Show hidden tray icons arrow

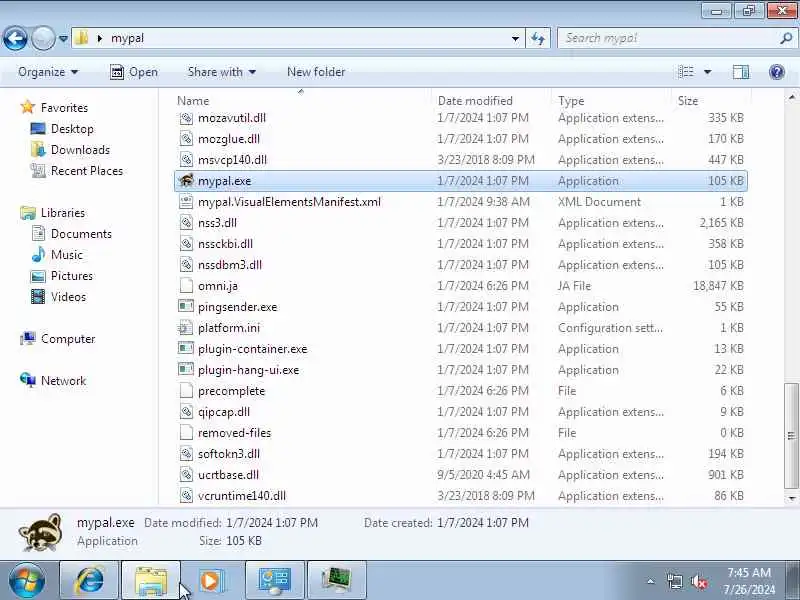651,581
